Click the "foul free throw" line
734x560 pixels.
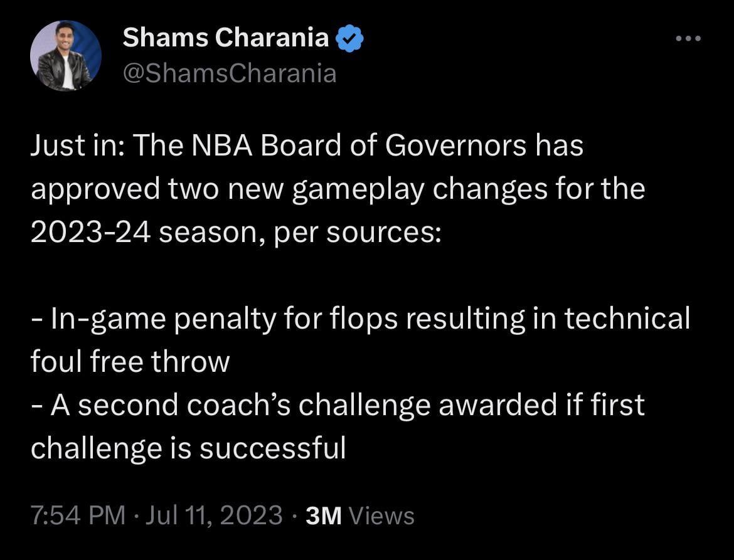tap(130, 362)
